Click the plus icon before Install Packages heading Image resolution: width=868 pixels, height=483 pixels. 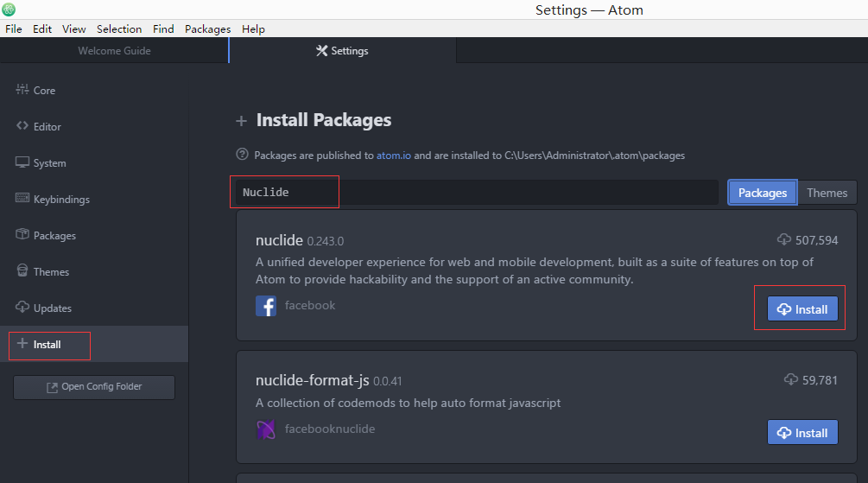[241, 121]
